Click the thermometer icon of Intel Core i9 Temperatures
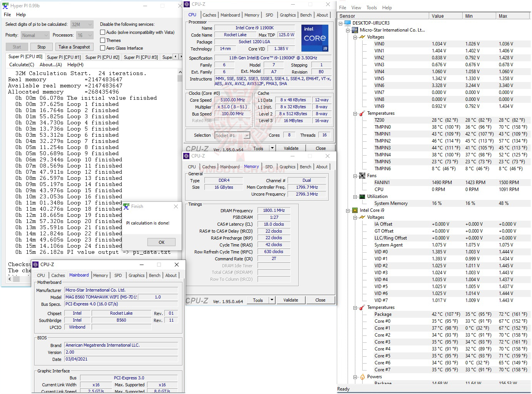Viewport: 532px width, 394px height. point(362,307)
